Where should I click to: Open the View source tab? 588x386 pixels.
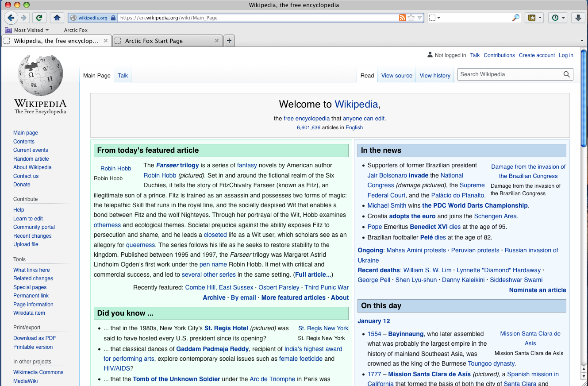[x=397, y=75]
